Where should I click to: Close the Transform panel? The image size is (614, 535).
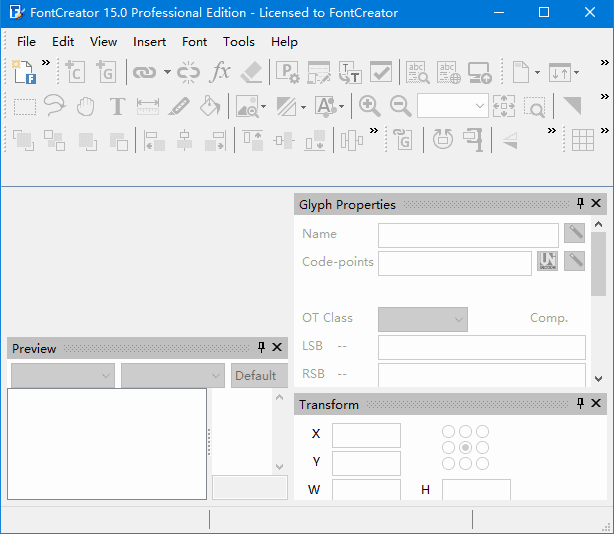(596, 403)
